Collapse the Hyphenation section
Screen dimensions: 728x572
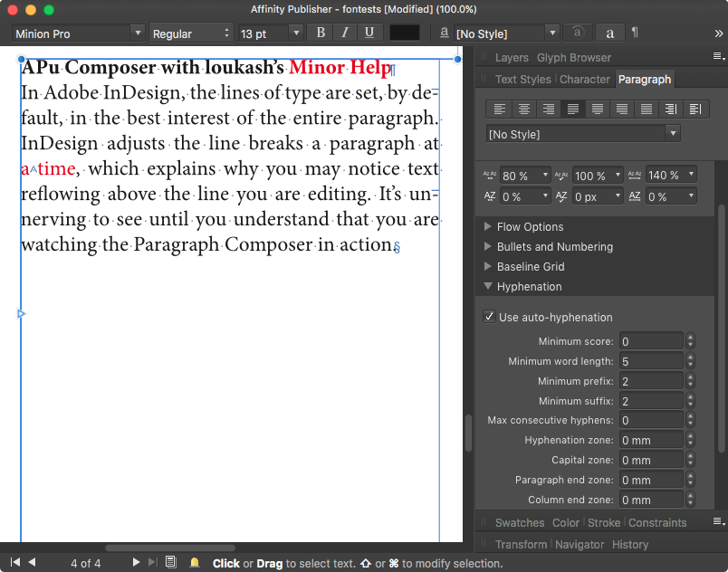click(487, 286)
